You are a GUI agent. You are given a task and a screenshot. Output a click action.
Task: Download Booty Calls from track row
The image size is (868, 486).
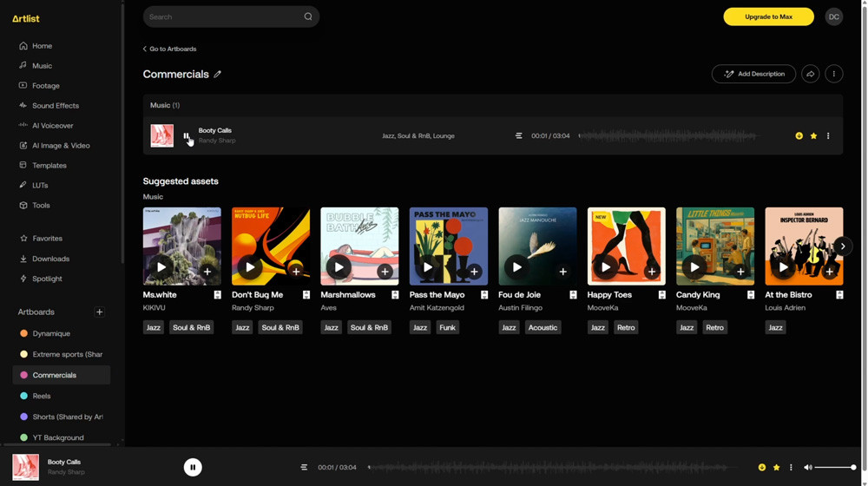pyautogui.click(x=799, y=135)
